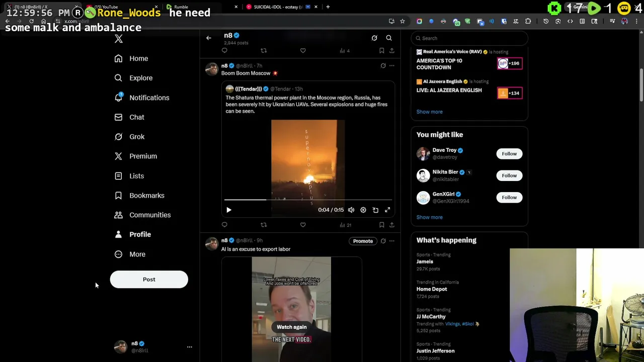Open Grok from the sidebar

click(x=129, y=137)
